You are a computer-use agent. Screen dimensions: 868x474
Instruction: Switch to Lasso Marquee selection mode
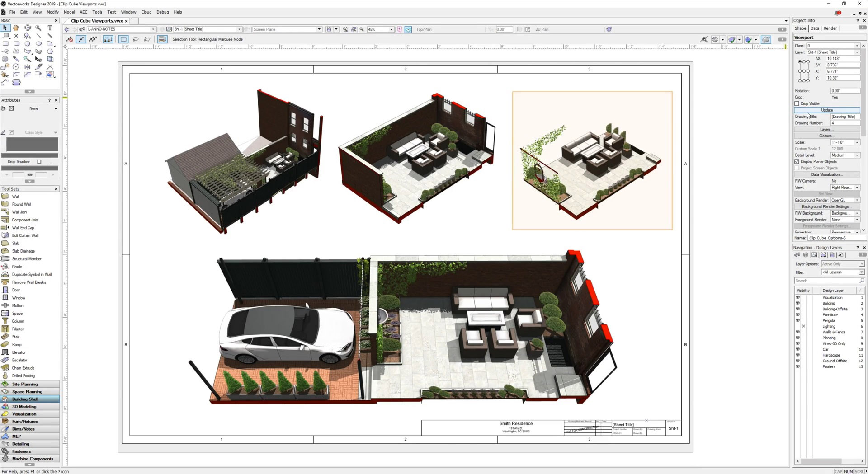click(135, 39)
